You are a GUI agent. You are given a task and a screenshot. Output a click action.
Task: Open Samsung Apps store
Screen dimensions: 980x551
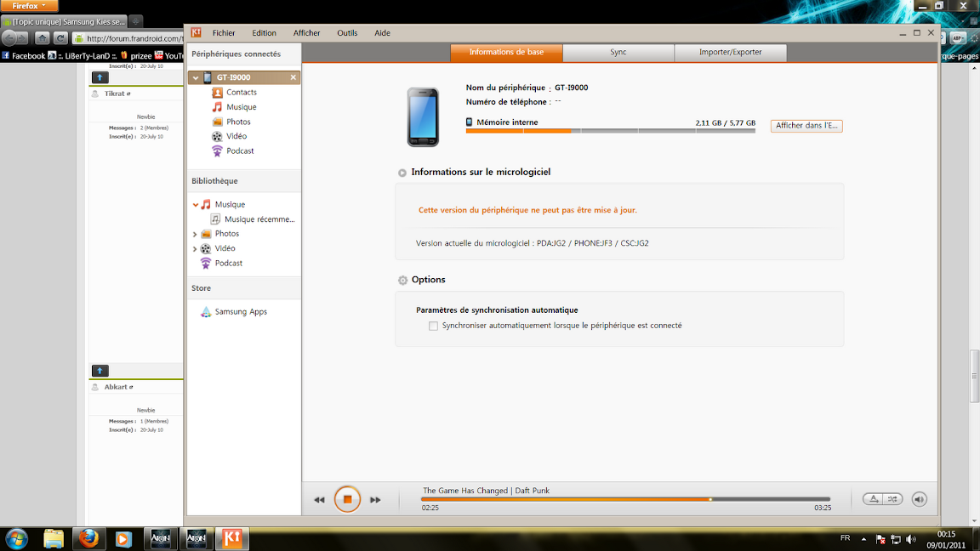coord(234,312)
